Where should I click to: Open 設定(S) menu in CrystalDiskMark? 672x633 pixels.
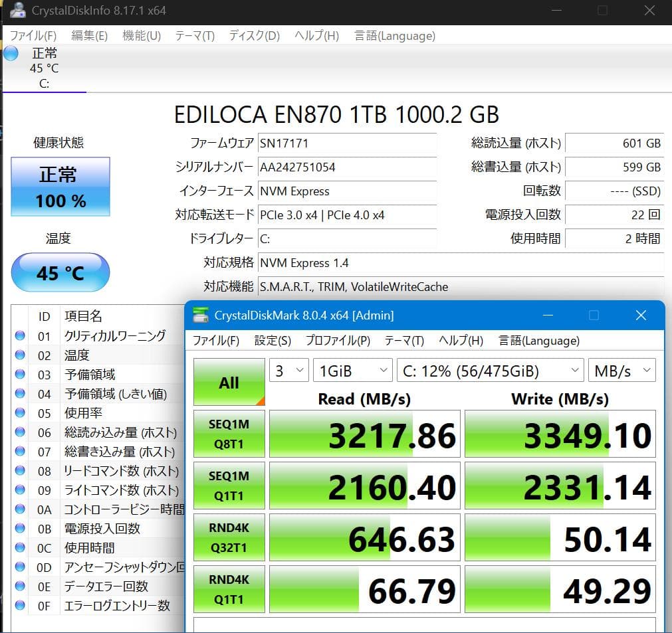pos(273,341)
